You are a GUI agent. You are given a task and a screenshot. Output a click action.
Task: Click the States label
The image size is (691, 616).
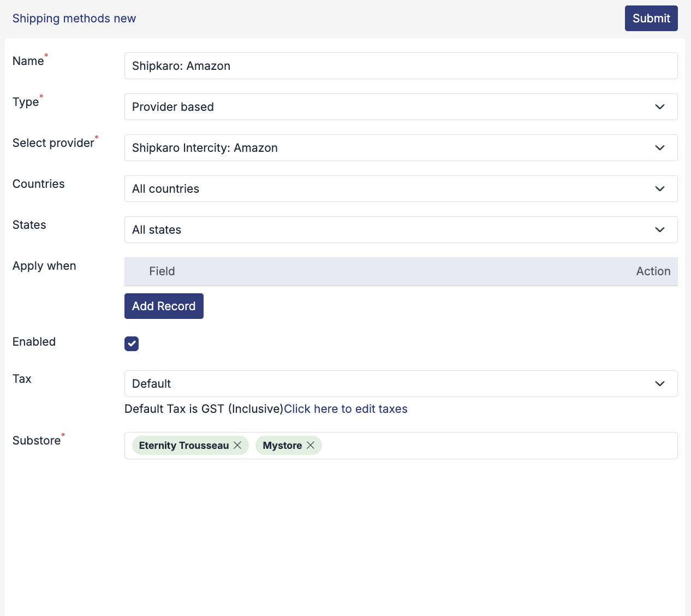29,225
